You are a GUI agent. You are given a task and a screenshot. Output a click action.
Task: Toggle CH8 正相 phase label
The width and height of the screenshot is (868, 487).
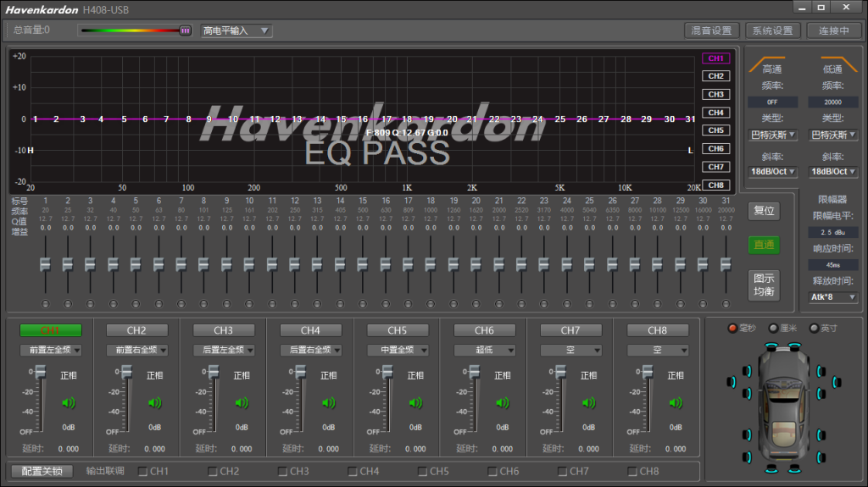[676, 375]
